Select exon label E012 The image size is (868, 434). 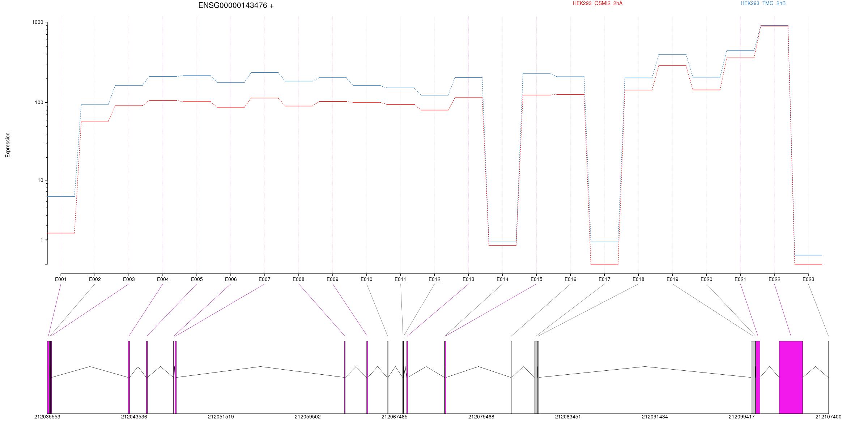[434, 279]
